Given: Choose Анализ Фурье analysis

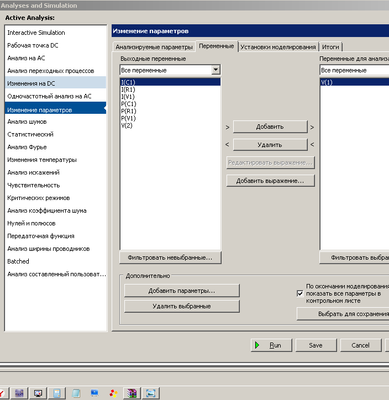Looking at the screenshot, I should pyautogui.click(x=56, y=147).
